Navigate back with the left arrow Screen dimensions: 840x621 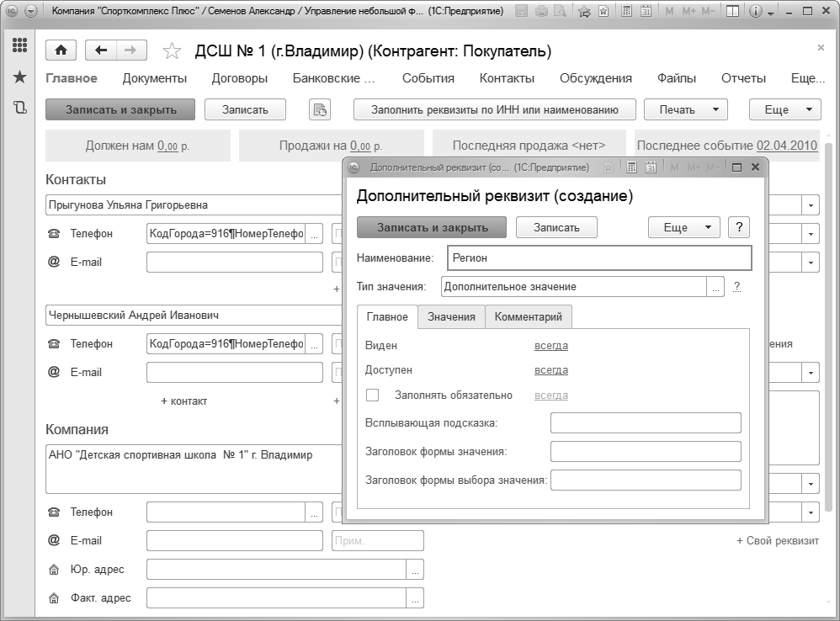pos(101,50)
